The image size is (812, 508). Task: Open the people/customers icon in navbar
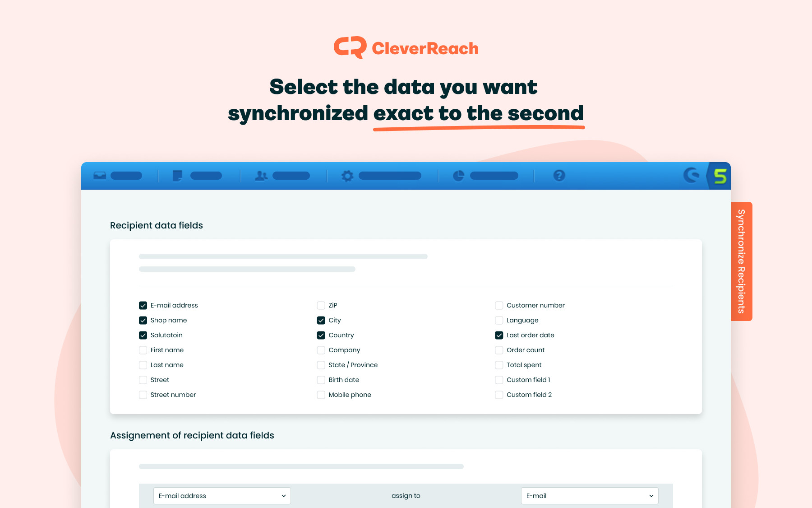261,176
